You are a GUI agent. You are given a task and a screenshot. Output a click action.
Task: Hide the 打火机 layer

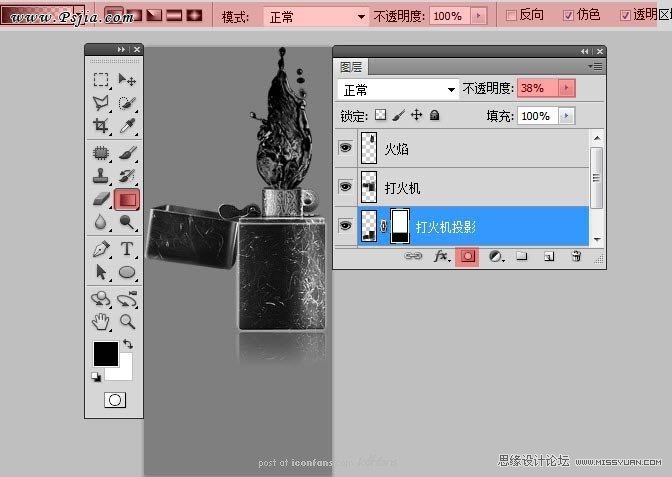point(345,186)
